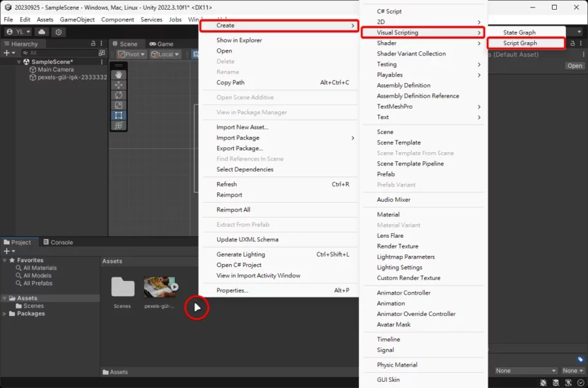The width and height of the screenshot is (588, 388).
Task: Collapse the Favorites tree section
Action: (x=5, y=260)
